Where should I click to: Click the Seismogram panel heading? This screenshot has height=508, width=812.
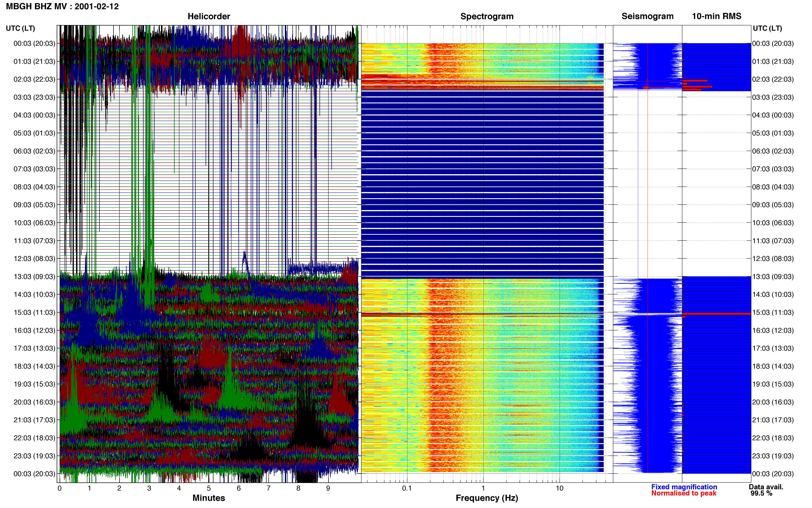(x=648, y=16)
